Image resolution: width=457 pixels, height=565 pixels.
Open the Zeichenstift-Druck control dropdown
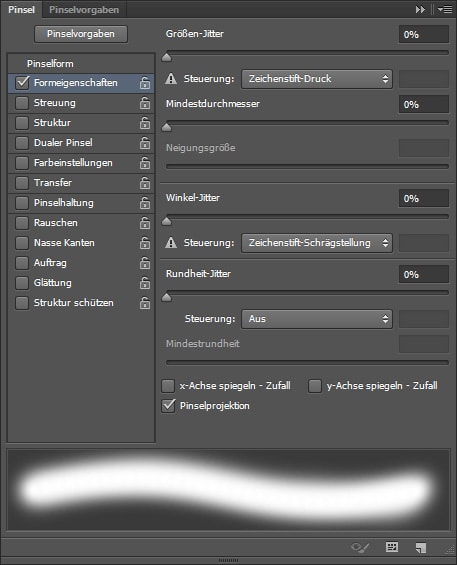(x=317, y=79)
